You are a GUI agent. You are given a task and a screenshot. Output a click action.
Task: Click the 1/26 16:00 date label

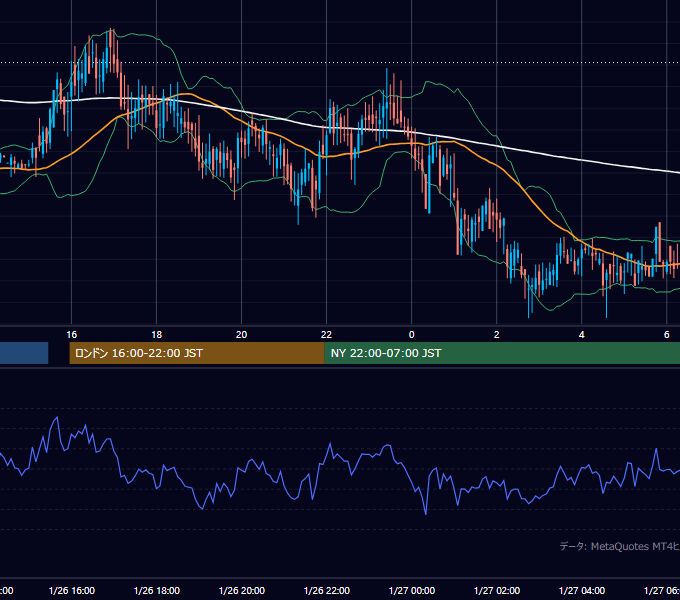coord(72,591)
